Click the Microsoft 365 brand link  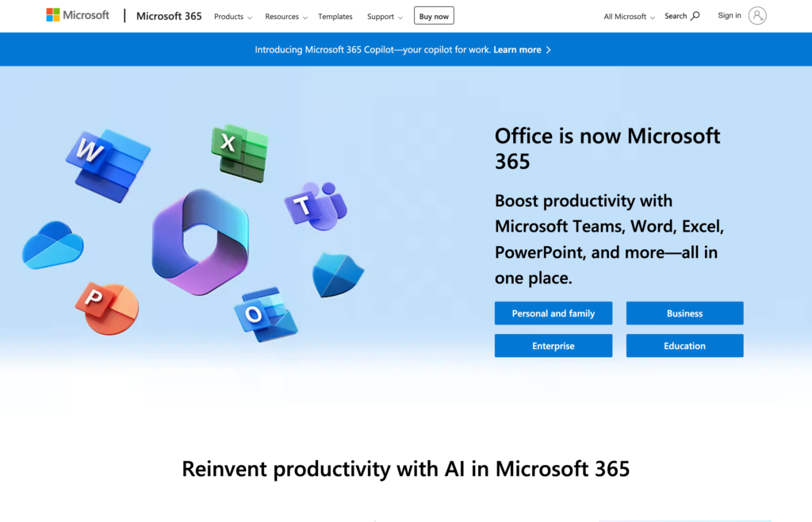point(169,16)
